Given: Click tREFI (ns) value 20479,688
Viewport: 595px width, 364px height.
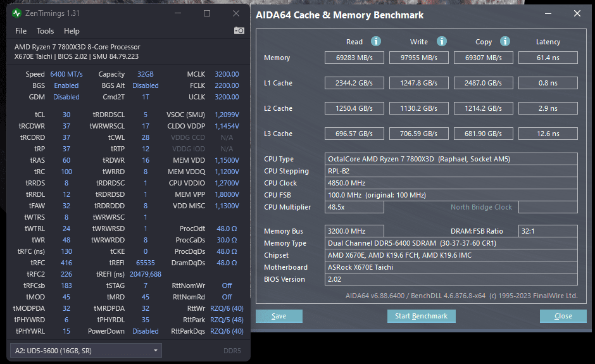Looking at the screenshot, I should [x=146, y=274].
